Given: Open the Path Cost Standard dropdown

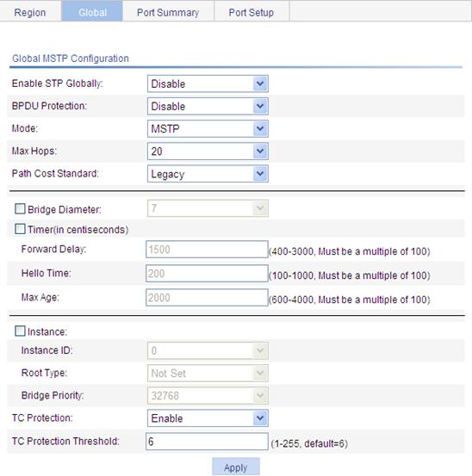Looking at the screenshot, I should (208, 174).
